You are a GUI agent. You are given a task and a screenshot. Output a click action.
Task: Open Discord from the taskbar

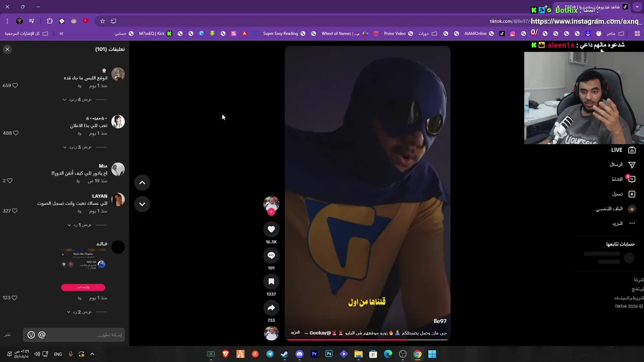[299, 354]
